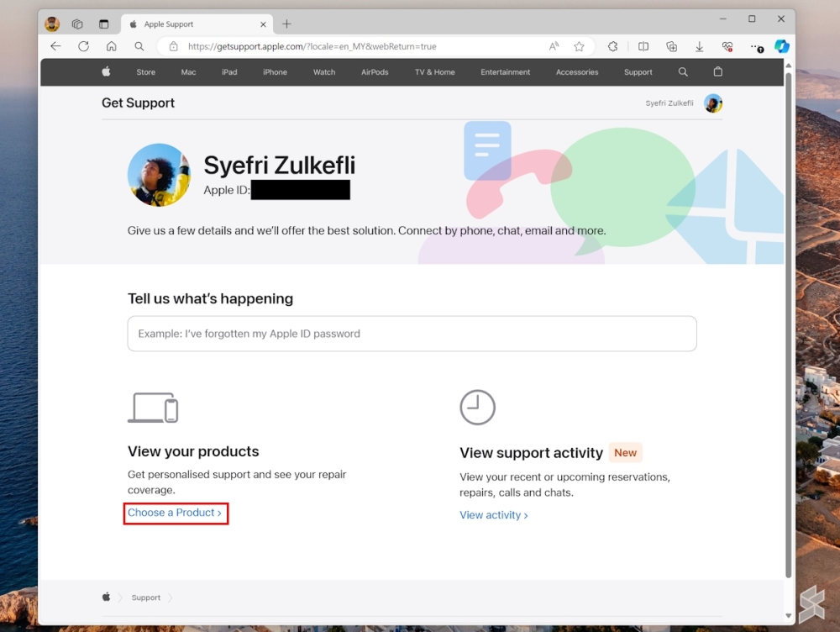Close the Apple Support tab
This screenshot has height=632, width=840.
click(x=263, y=24)
